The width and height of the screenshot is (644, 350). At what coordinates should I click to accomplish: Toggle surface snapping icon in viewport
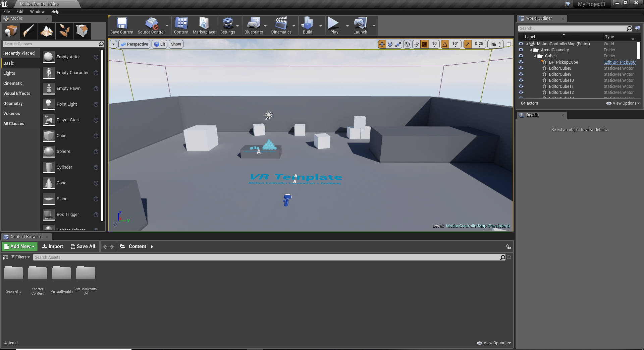[x=416, y=44]
